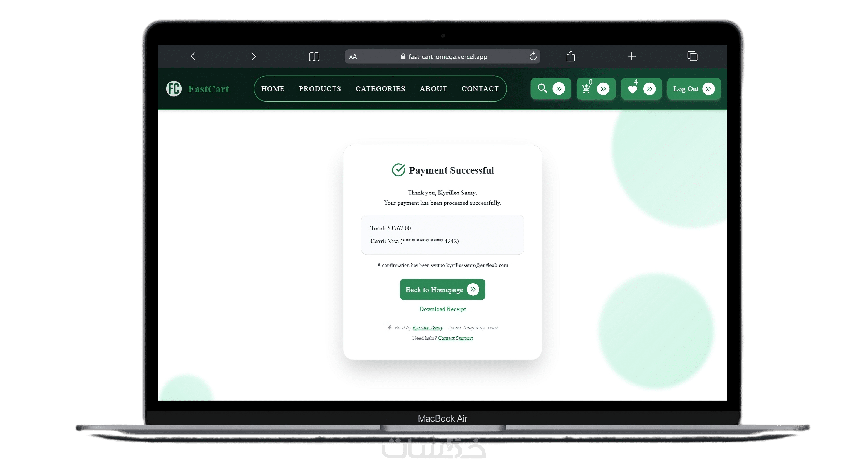The width and height of the screenshot is (868, 468).
Task: Click the browser forward arrow
Action: [253, 56]
